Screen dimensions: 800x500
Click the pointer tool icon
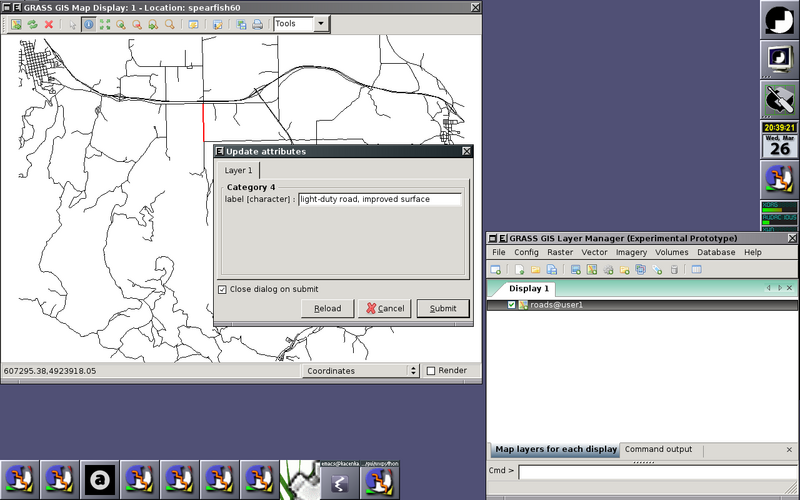(72, 24)
